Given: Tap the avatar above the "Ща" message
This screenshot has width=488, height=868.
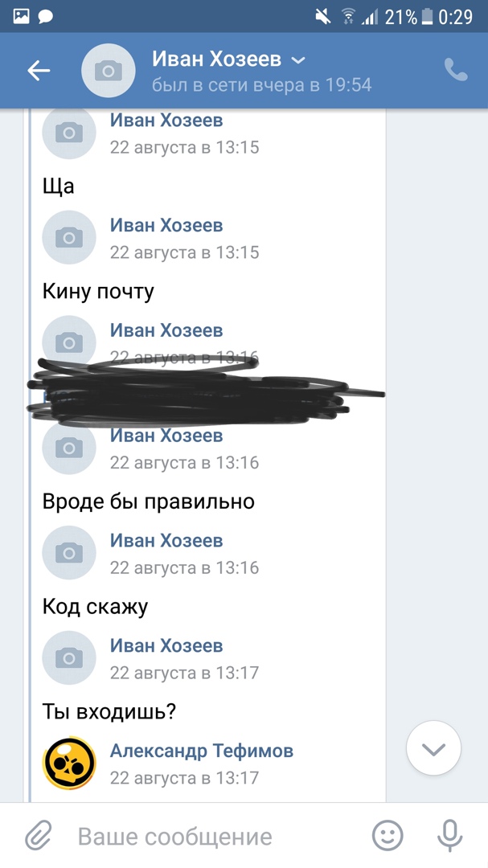Looking at the screenshot, I should click(69, 133).
